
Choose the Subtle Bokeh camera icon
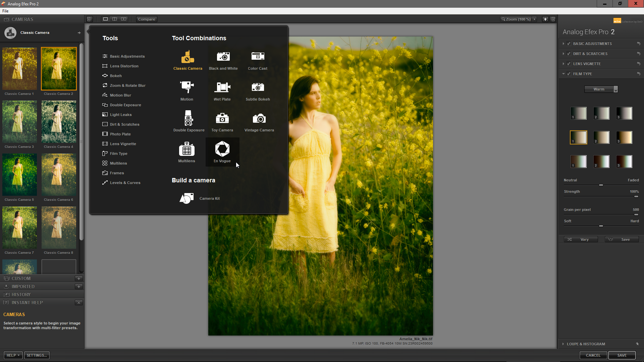258,87
